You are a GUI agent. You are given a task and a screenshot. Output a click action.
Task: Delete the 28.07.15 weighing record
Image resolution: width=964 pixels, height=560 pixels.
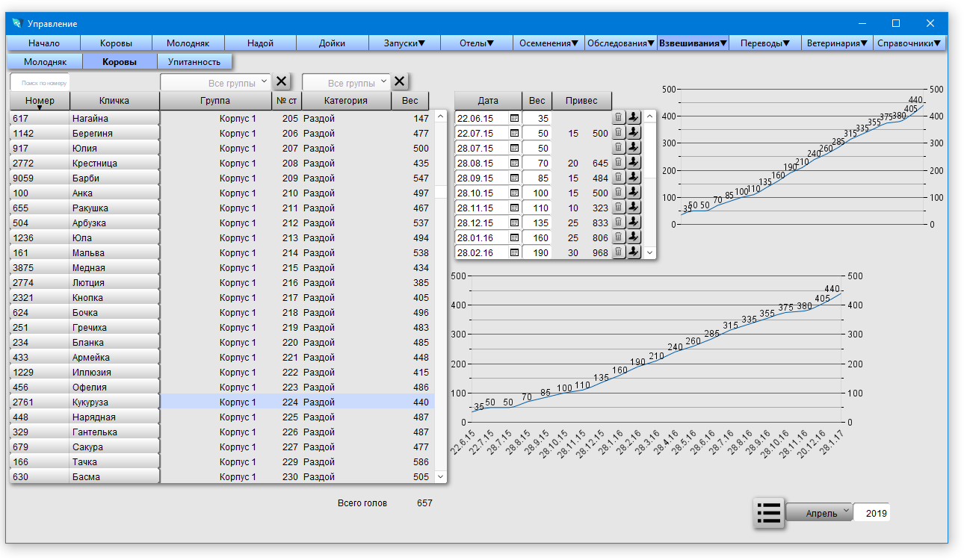pyautogui.click(x=619, y=148)
